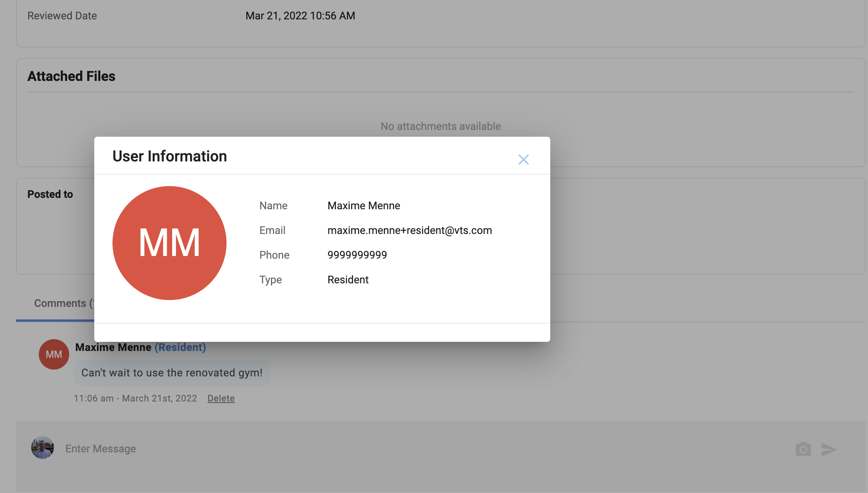Close the User Information dialog

(523, 160)
